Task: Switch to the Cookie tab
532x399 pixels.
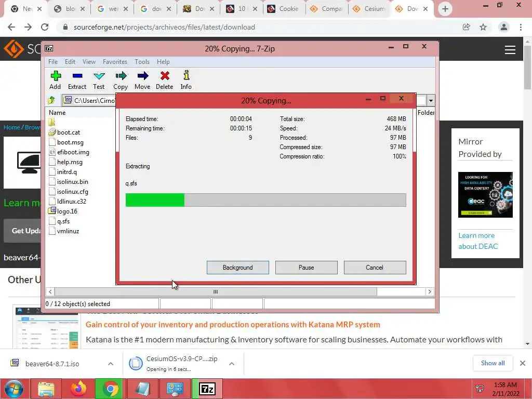Action: pos(284,9)
